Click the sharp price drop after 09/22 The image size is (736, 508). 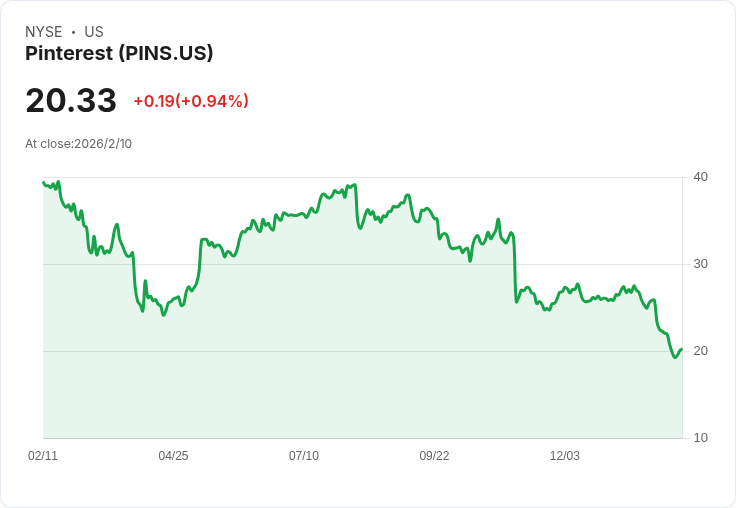[515, 270]
